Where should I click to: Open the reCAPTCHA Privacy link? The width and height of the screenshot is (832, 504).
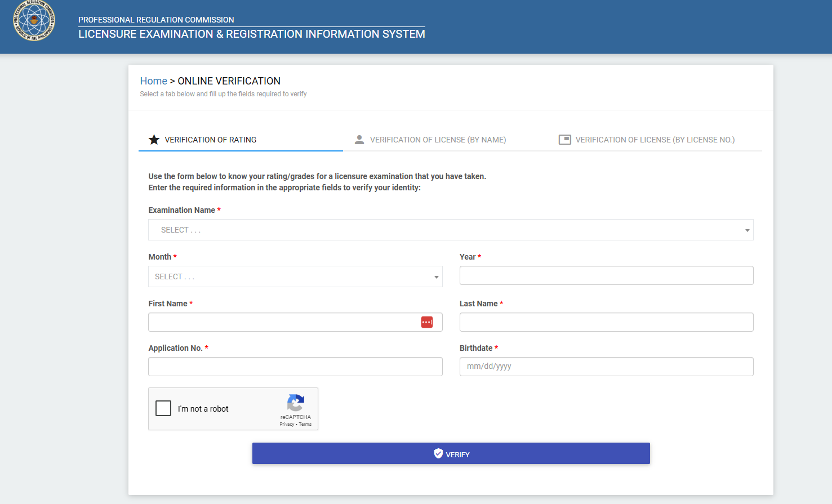(286, 425)
